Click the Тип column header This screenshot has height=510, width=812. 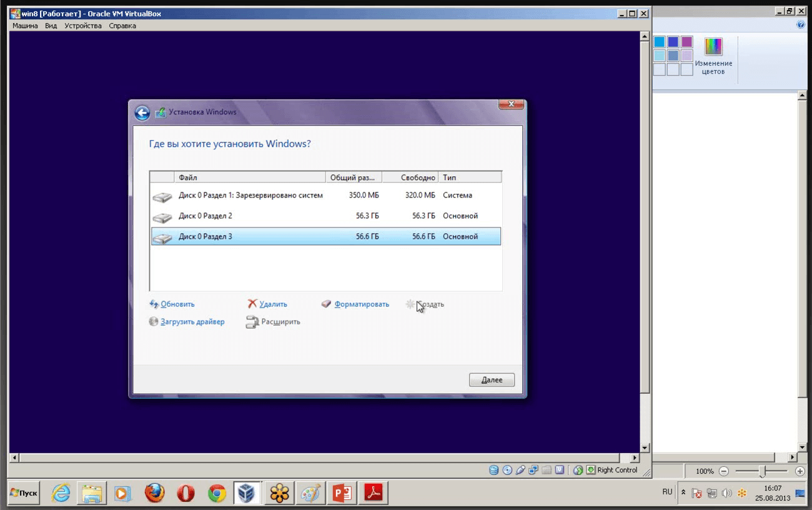coord(470,177)
